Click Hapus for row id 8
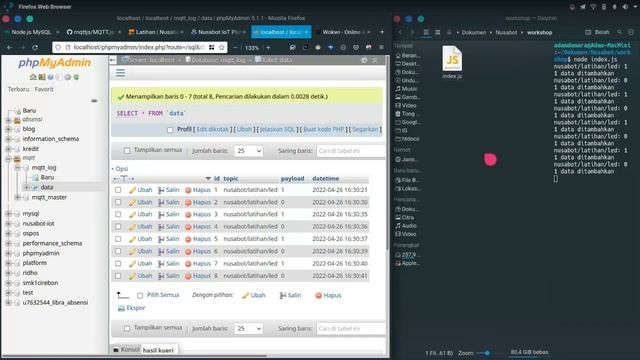640x360 pixels. tap(198, 276)
